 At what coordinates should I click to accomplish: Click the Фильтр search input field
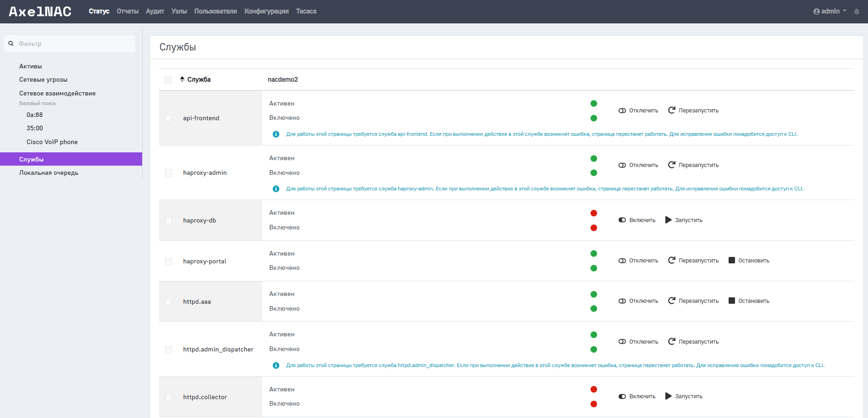76,44
